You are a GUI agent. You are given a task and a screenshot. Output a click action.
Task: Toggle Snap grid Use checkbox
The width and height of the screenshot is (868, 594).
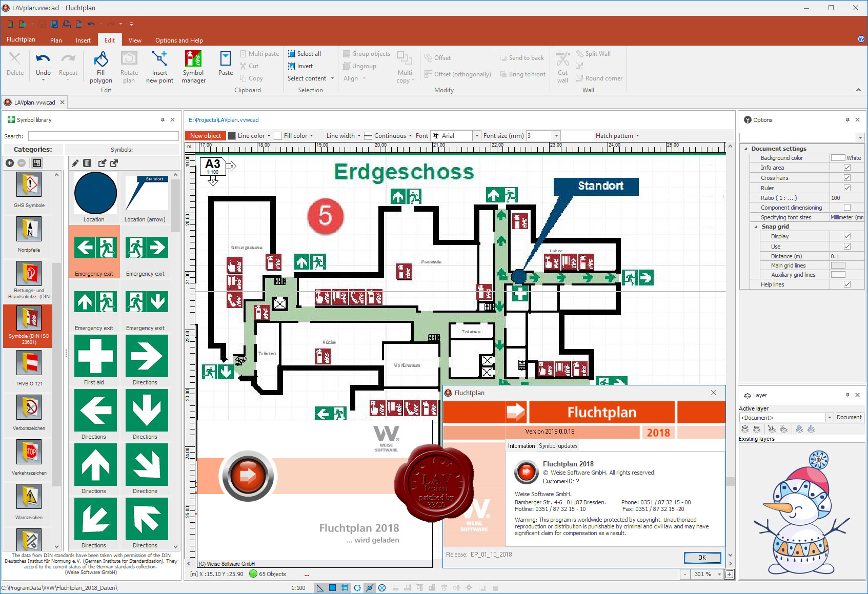pos(847,247)
